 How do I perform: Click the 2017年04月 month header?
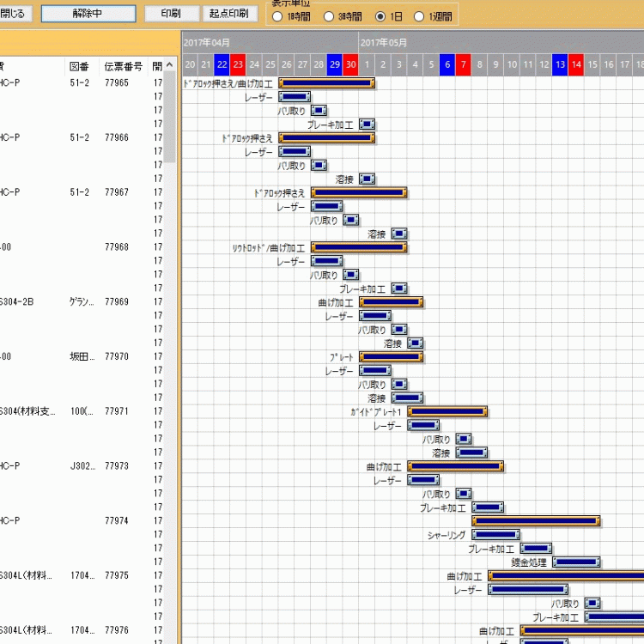270,43
